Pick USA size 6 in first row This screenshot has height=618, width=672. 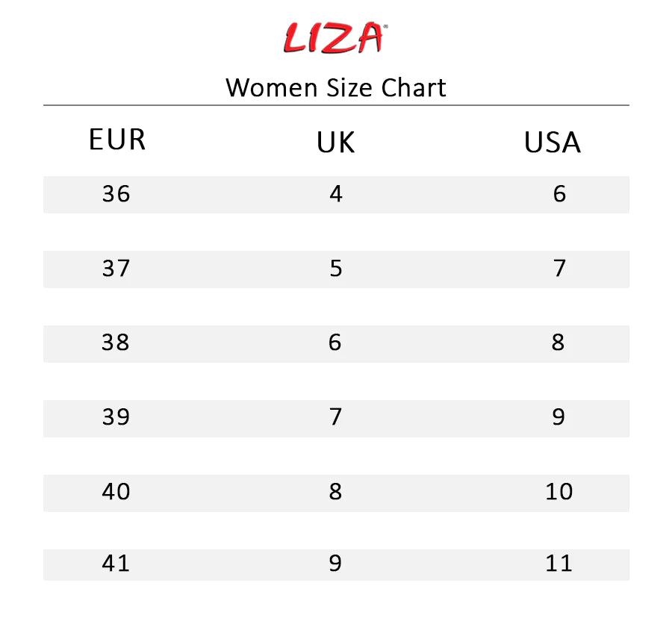click(560, 194)
